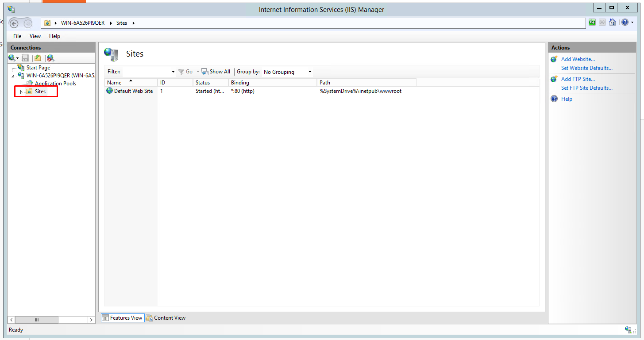The width and height of the screenshot is (644, 340).
Task: Click the Add Website... action link
Action: (x=578, y=59)
